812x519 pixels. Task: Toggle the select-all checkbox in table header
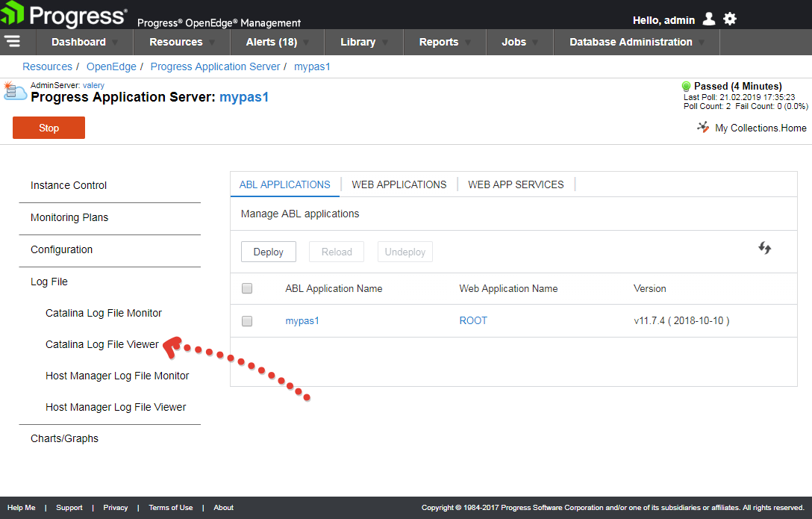click(x=247, y=288)
